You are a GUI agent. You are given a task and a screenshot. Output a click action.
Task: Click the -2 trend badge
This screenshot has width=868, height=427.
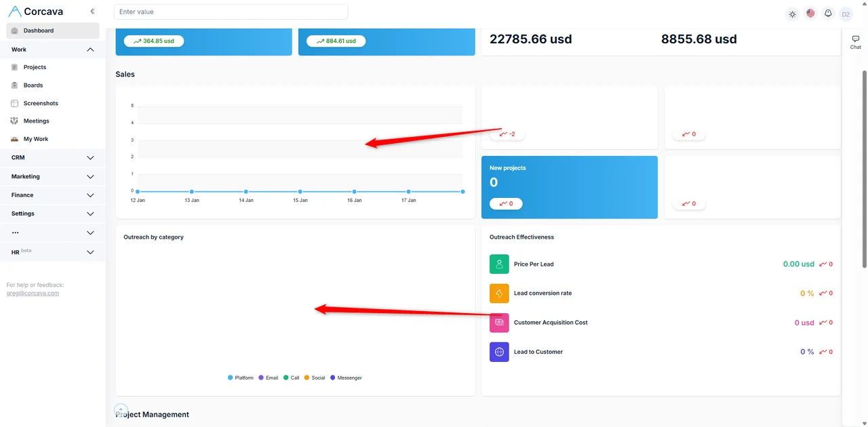click(x=507, y=134)
